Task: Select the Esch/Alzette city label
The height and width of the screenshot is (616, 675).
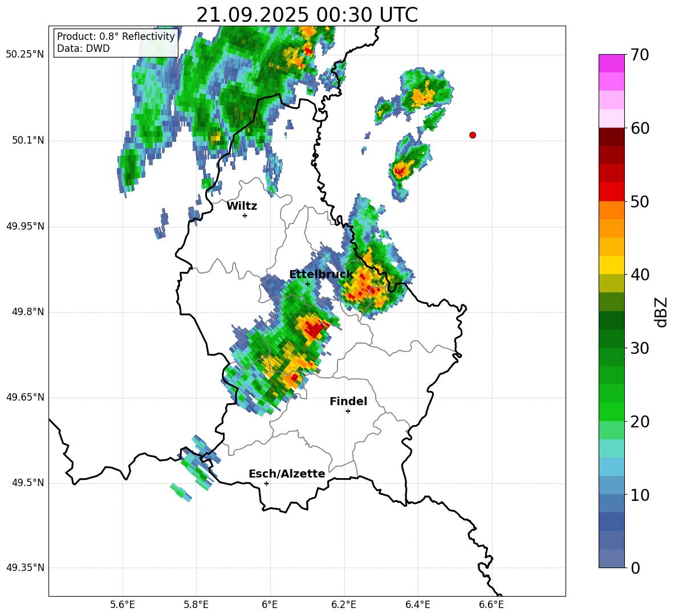Action: coord(287,474)
